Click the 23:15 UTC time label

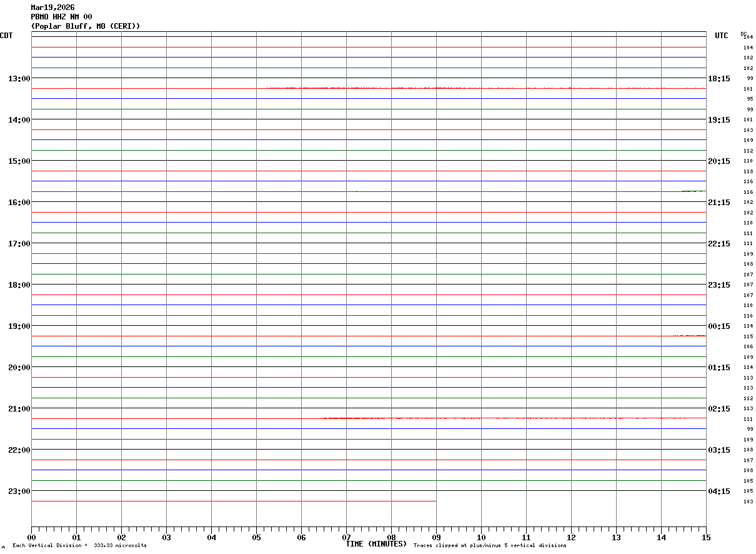(719, 285)
